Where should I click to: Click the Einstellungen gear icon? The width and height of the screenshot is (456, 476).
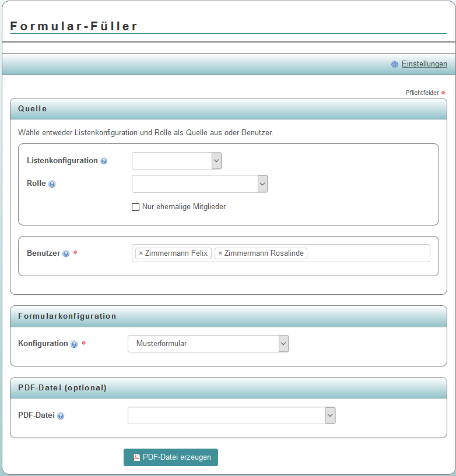point(395,64)
